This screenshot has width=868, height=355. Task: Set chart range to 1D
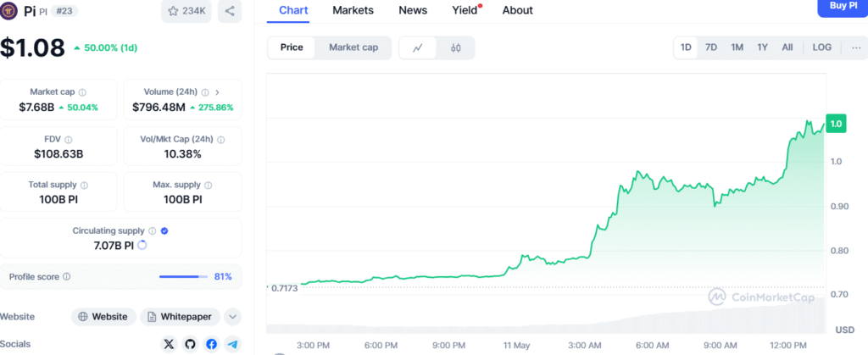(686, 47)
